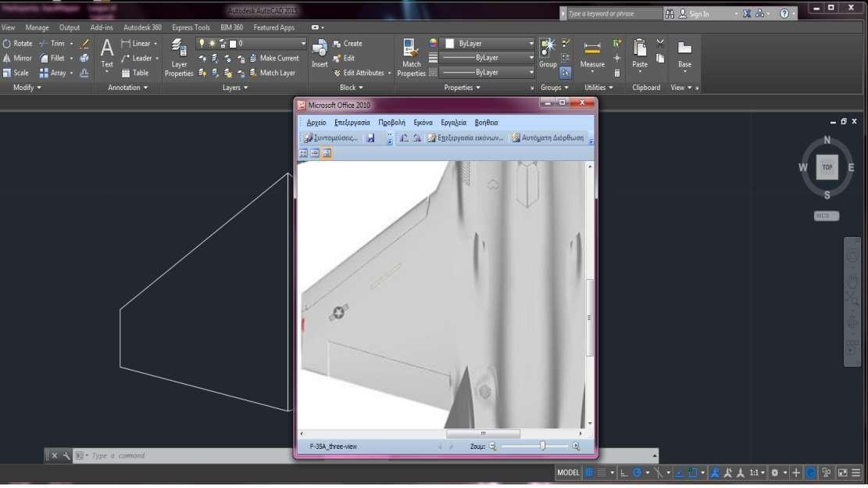The height and width of the screenshot is (488, 868).
Task: Click the Base view tool
Action: pos(684,56)
